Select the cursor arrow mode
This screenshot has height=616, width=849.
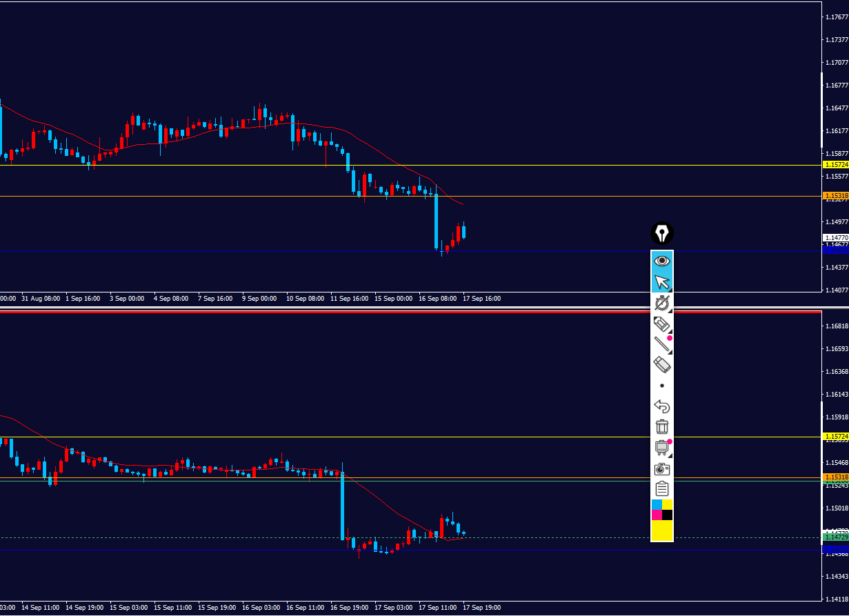click(x=662, y=282)
